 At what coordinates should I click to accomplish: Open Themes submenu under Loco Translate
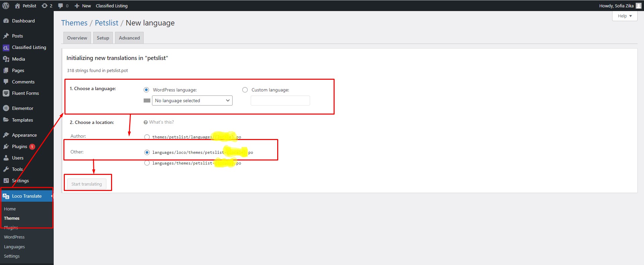(12, 218)
